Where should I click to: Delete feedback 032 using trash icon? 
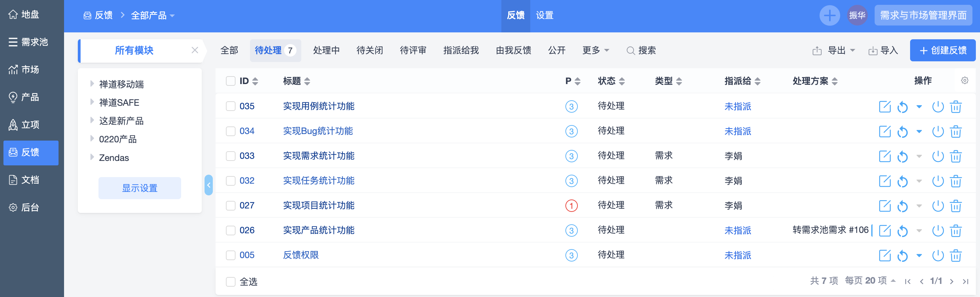pos(956,181)
